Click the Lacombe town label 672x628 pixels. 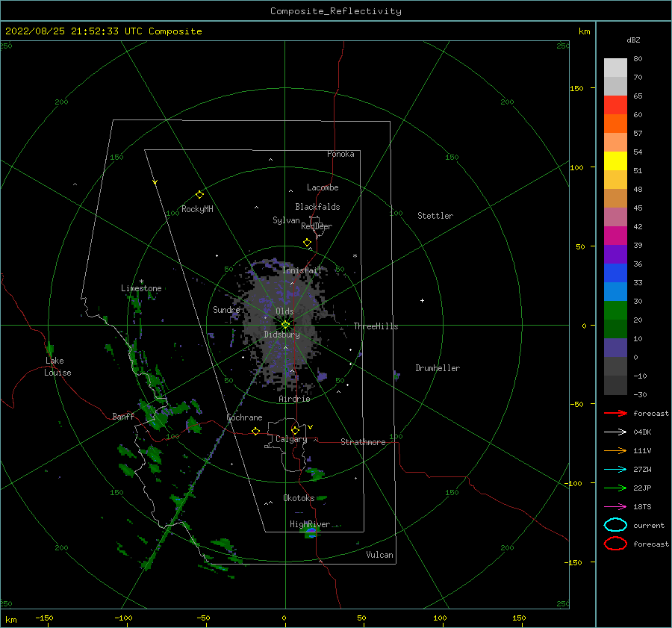coord(323,187)
